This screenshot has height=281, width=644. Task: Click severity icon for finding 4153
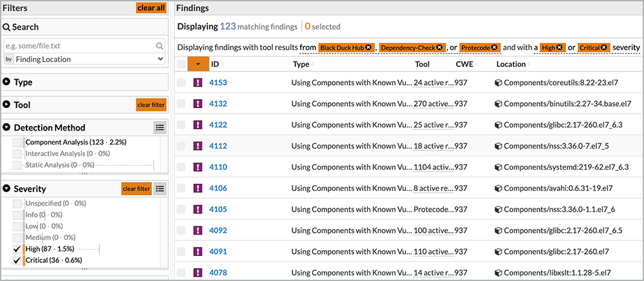[x=198, y=82]
